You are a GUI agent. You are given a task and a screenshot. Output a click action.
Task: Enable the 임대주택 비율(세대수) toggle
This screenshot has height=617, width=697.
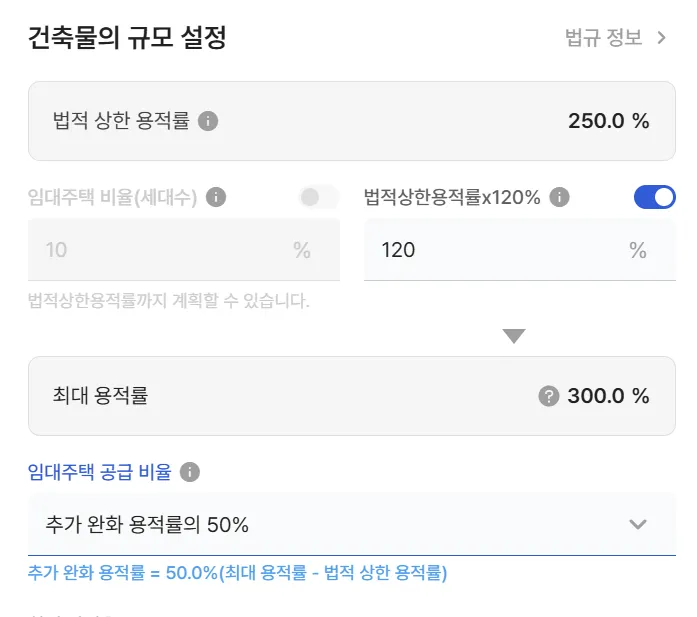pos(319,197)
